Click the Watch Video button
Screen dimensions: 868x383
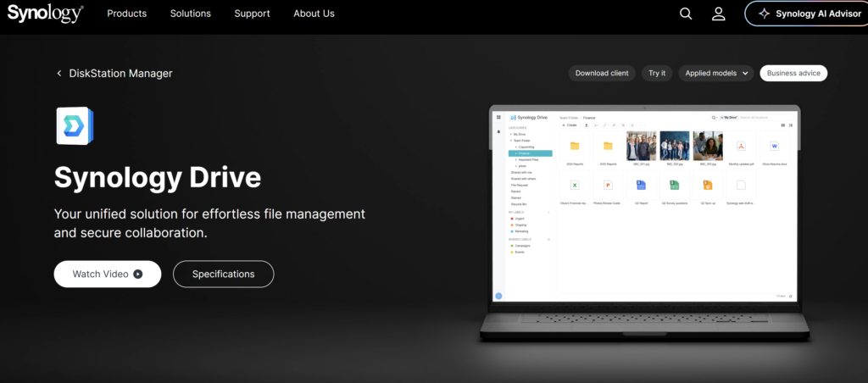click(108, 274)
